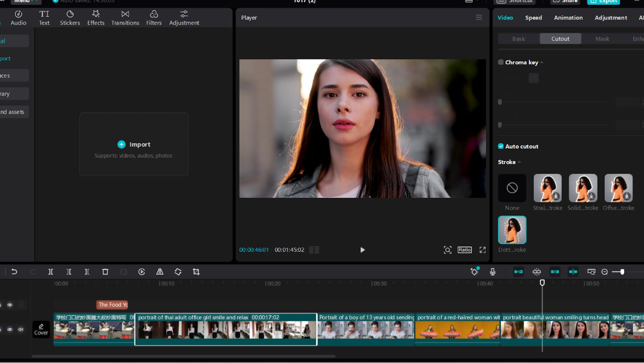The image size is (644, 363).
Task: Click the undo arrow in timeline toolbar
Action: coord(14,271)
